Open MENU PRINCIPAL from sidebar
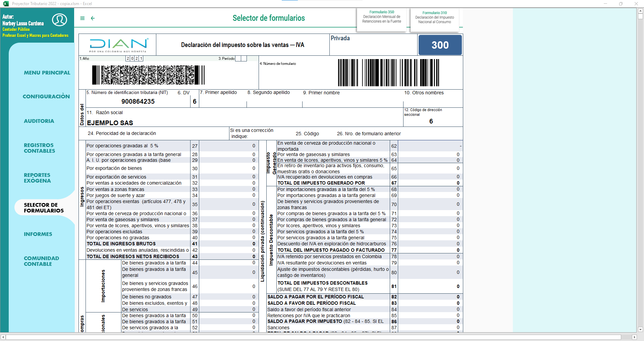Viewport: 644px width, 341px height. click(47, 73)
